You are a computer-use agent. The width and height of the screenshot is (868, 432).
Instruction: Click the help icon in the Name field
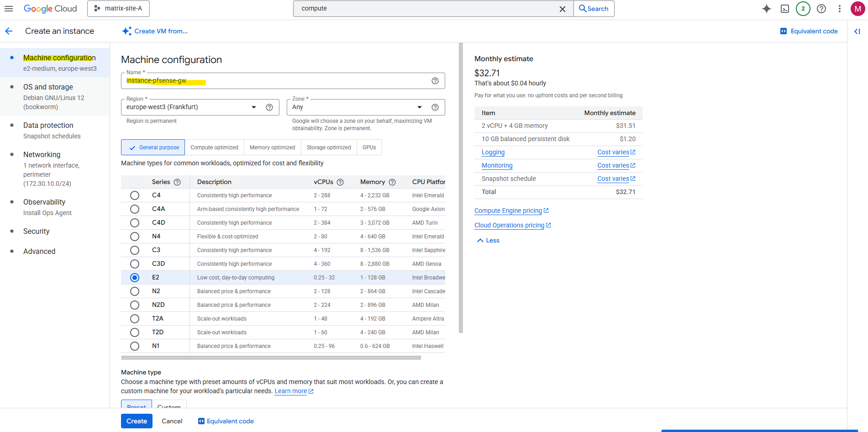pos(435,81)
